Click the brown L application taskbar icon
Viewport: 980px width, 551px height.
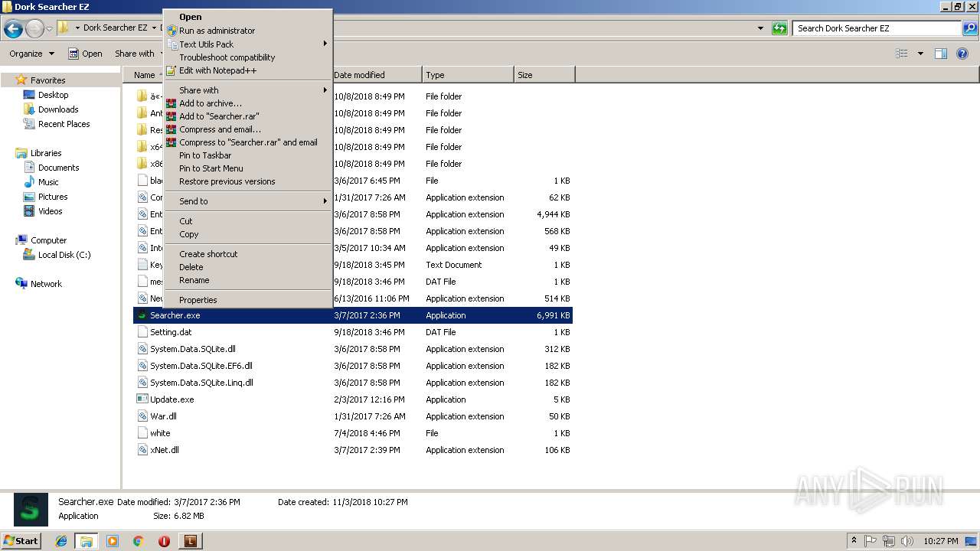(190, 541)
